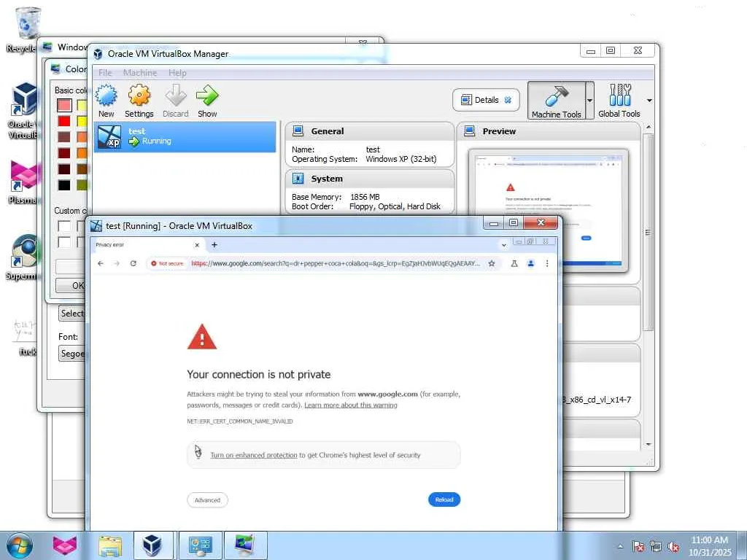Expand the Global Tools dropdown arrow
The width and height of the screenshot is (747, 560).
tap(649, 101)
